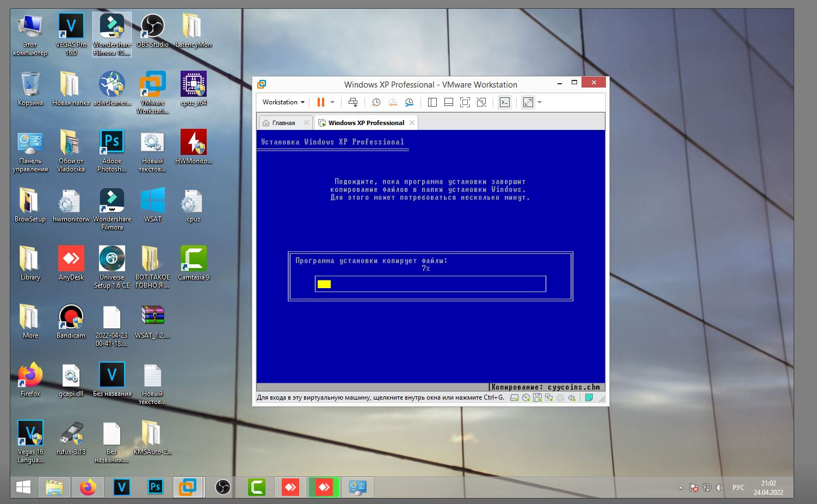This screenshot has height=504, width=817.
Task: Expand the stretch guest dropdown arrow
Action: click(540, 102)
